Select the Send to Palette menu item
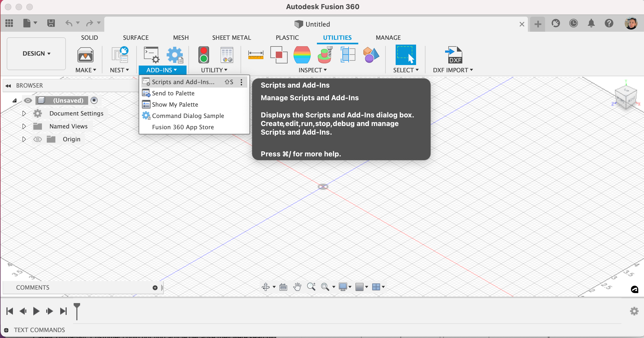The image size is (644, 338). tap(173, 93)
